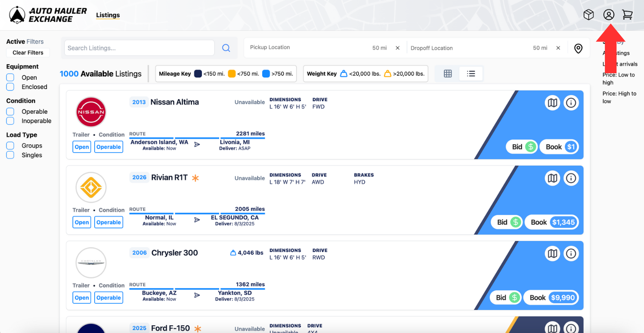Adjust the Dropoff Location 50 mi radius

click(540, 48)
